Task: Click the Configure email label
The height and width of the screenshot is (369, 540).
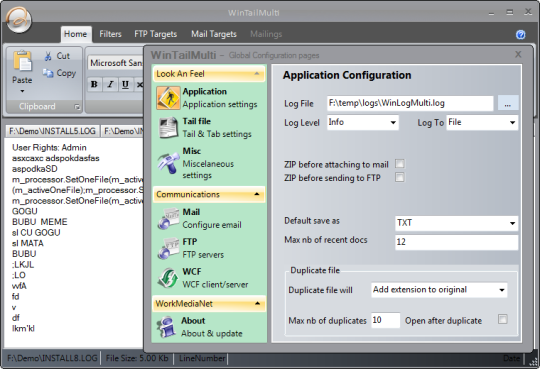Action: pyautogui.click(x=212, y=225)
